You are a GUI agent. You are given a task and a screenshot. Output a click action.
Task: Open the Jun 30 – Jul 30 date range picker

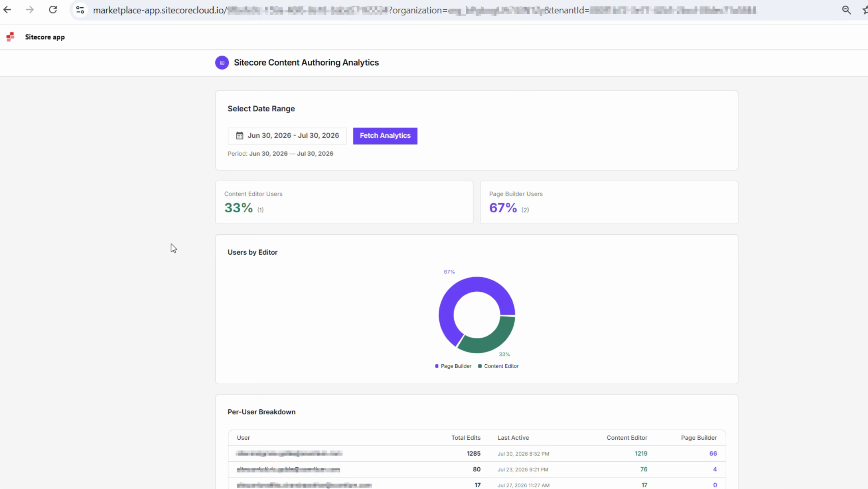pyautogui.click(x=287, y=136)
